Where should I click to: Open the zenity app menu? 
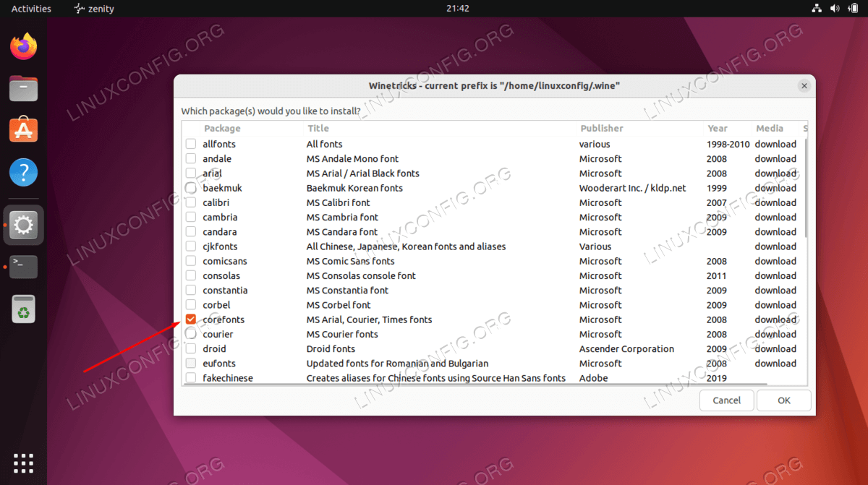click(x=94, y=9)
